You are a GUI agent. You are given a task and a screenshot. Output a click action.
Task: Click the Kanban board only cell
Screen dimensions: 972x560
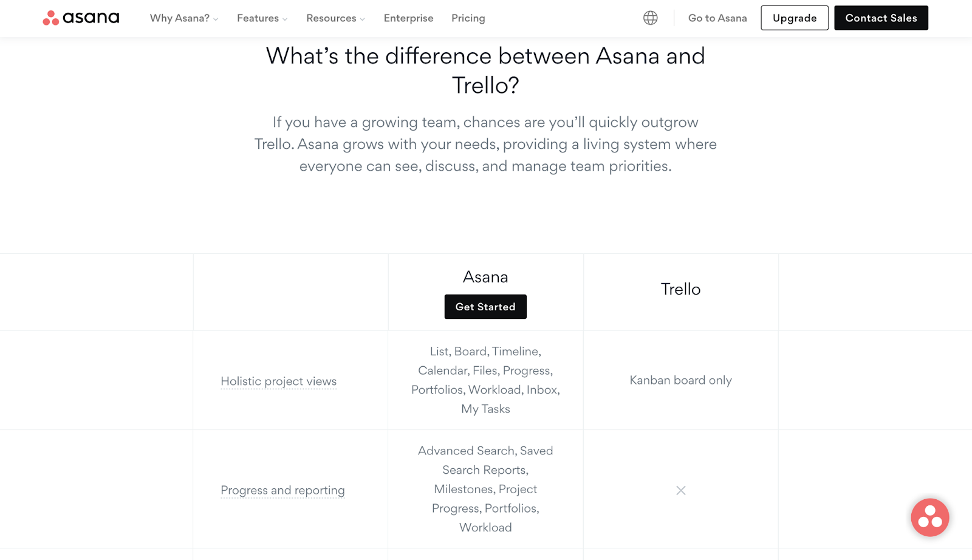680,380
